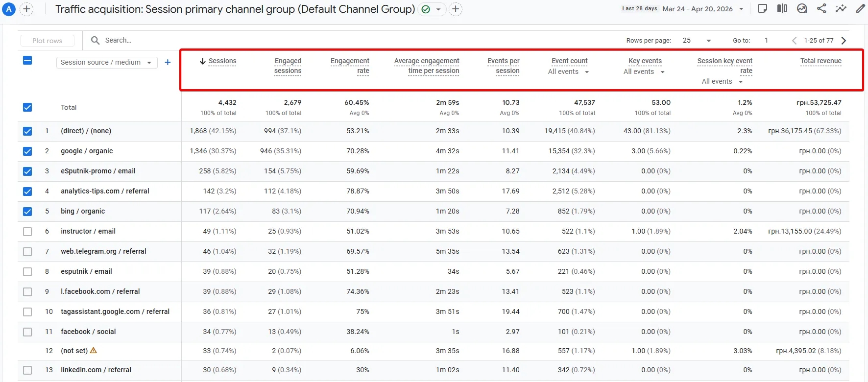This screenshot has height=382, width=868.
Task: Uncheck the (direct) / (none) row
Action: [27, 131]
